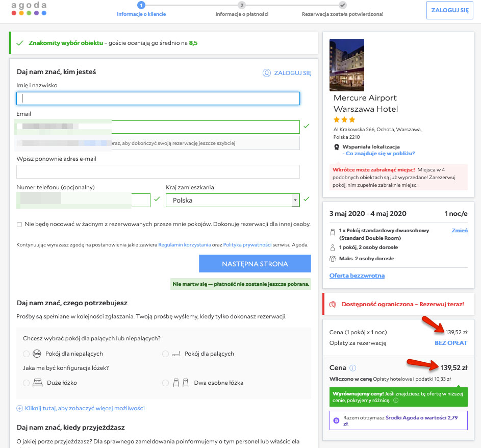
Task: Click the Nie martw się payment notice
Action: 241,284
